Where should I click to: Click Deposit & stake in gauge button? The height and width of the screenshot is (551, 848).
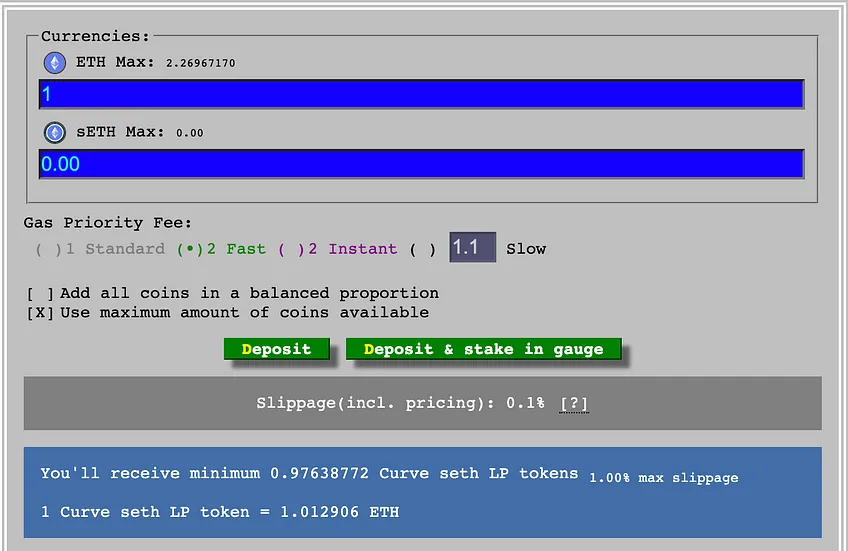(x=483, y=349)
